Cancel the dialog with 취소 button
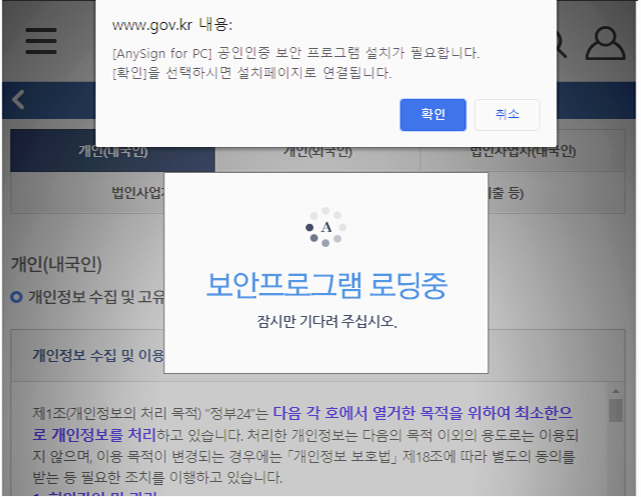The height and width of the screenshot is (497, 641). point(507,114)
